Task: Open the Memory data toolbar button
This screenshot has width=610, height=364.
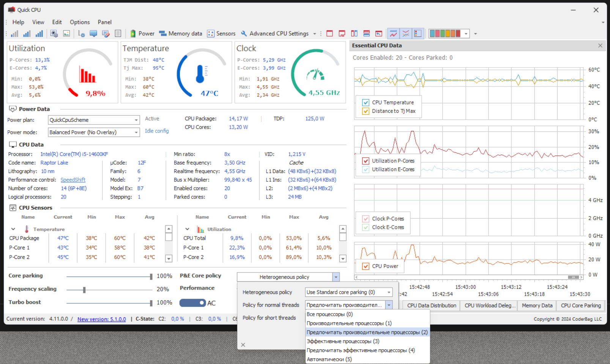Action: click(181, 34)
